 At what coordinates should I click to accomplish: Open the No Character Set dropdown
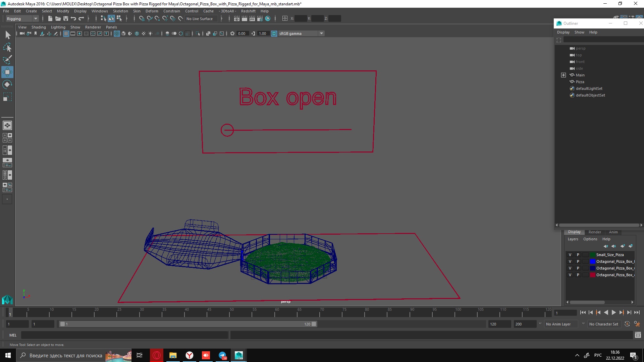point(605,324)
